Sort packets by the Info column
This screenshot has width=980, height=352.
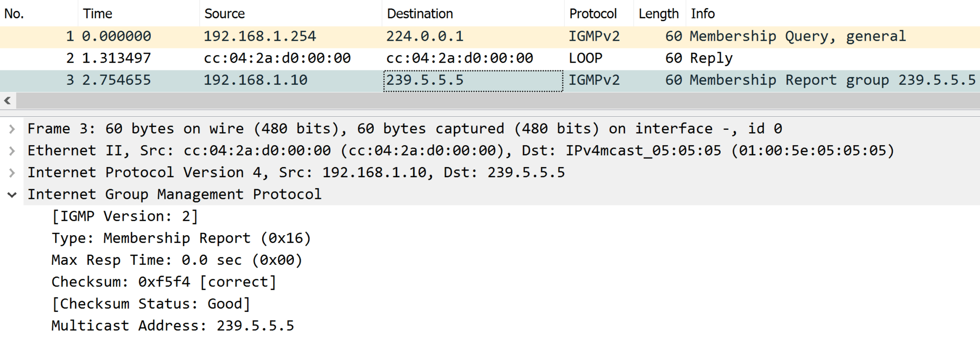coord(703,13)
